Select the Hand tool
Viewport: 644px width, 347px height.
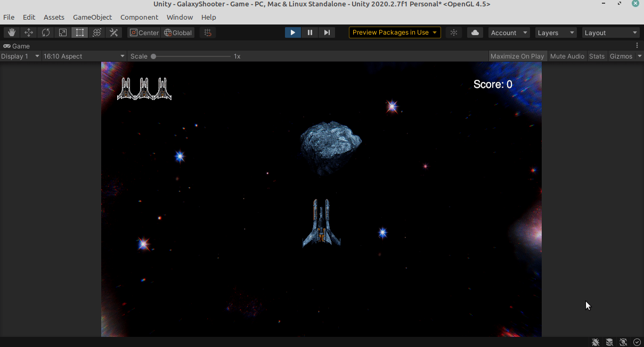pyautogui.click(x=12, y=32)
